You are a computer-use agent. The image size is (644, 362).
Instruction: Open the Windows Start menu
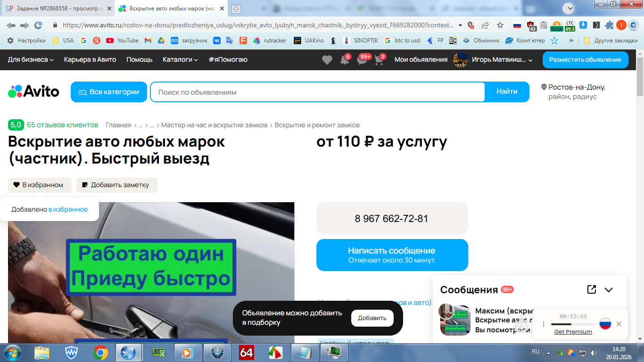12,352
